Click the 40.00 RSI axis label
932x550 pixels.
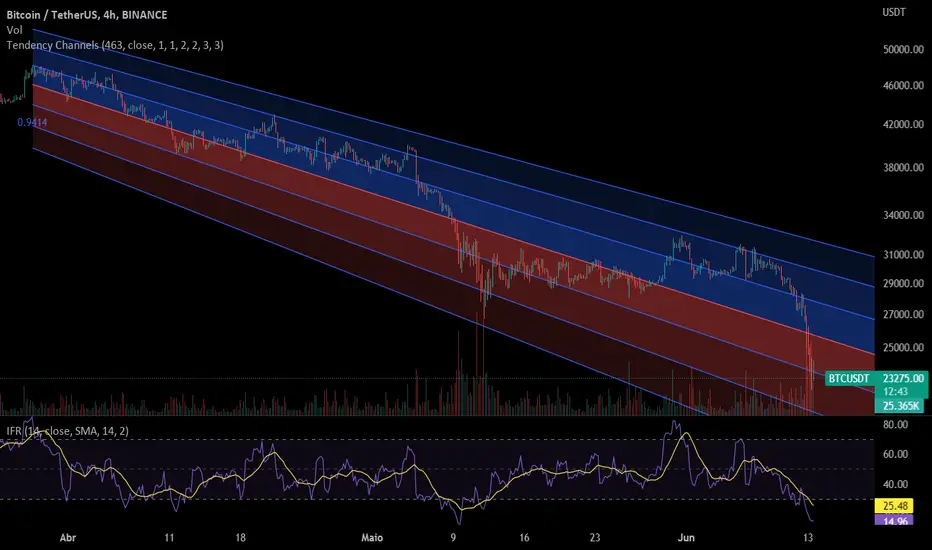click(895, 484)
